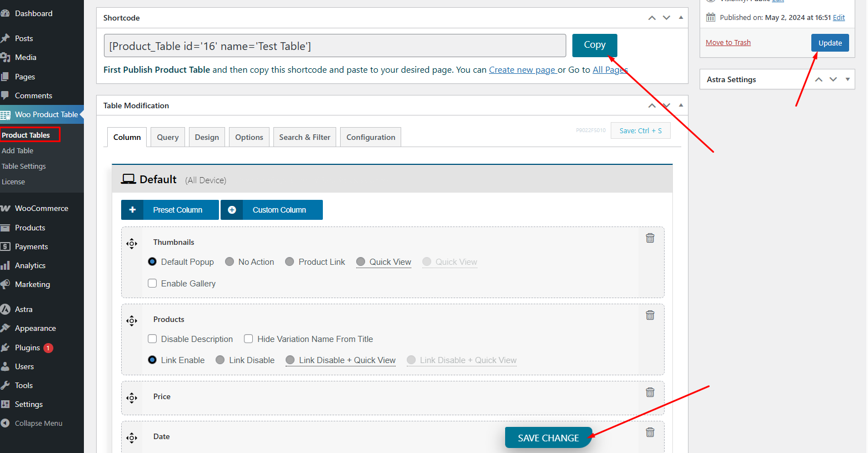Click the Products archive icon
The width and height of the screenshot is (868, 453).
point(6,228)
